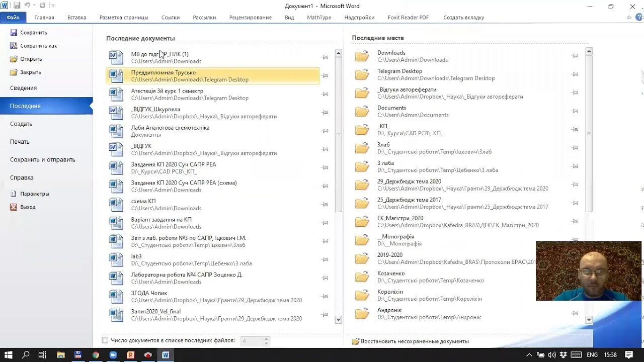Open the Windows Start menu
The height and width of the screenshot is (362, 644).
click(9, 354)
